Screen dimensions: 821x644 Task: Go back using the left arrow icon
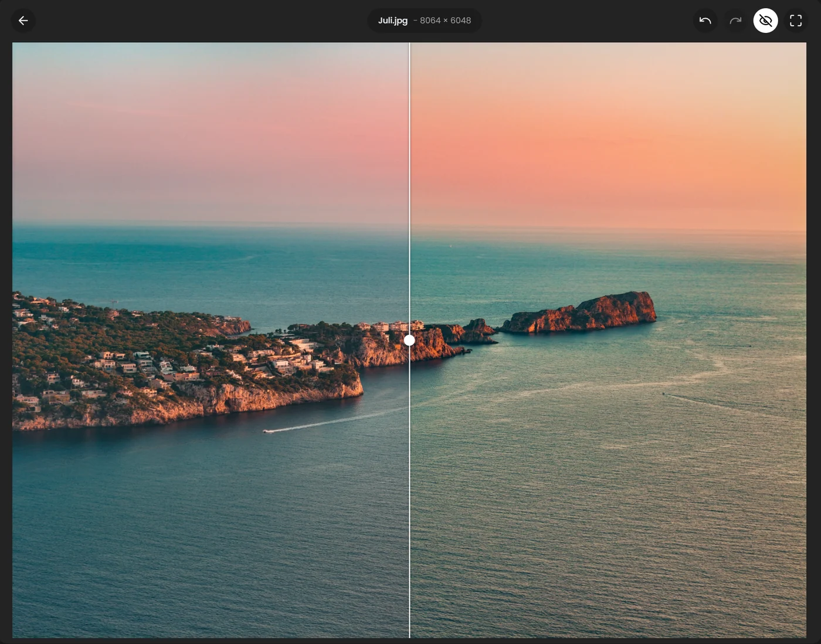tap(23, 21)
